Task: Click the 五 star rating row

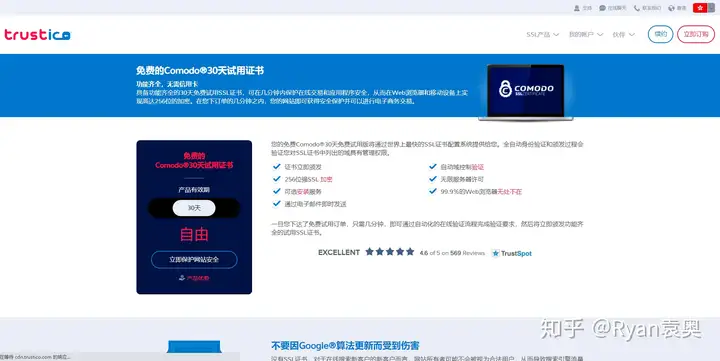Action: [x=389, y=252]
